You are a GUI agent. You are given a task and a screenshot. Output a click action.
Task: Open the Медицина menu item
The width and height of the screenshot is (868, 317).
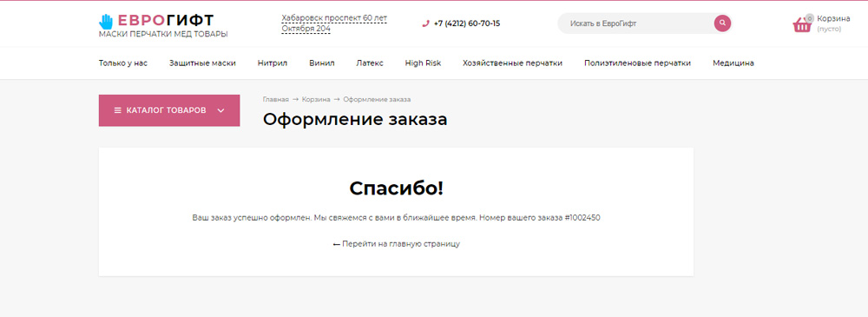[733, 63]
